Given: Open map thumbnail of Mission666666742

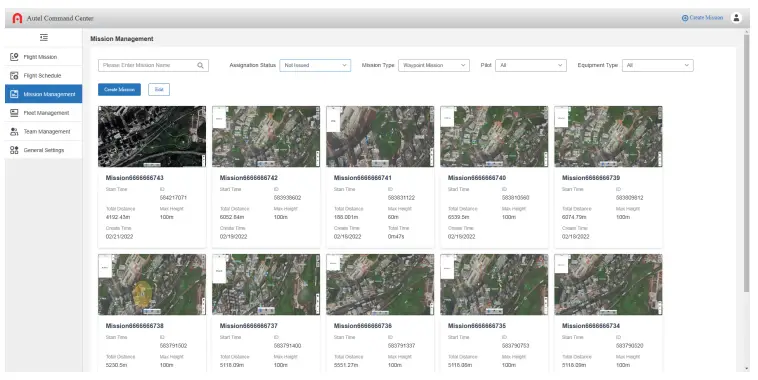Looking at the screenshot, I should click(266, 136).
